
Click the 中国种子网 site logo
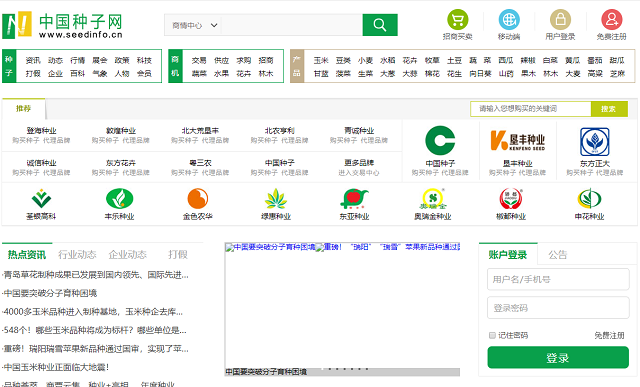62,25
